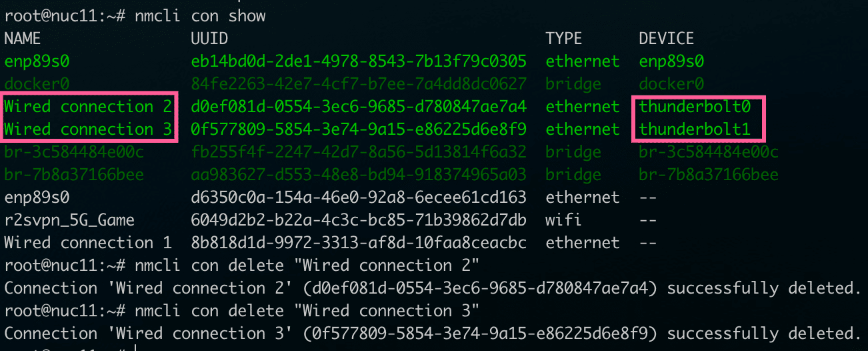Click highlighted Wired connection 3 name
868x351 pixels.
(x=88, y=129)
